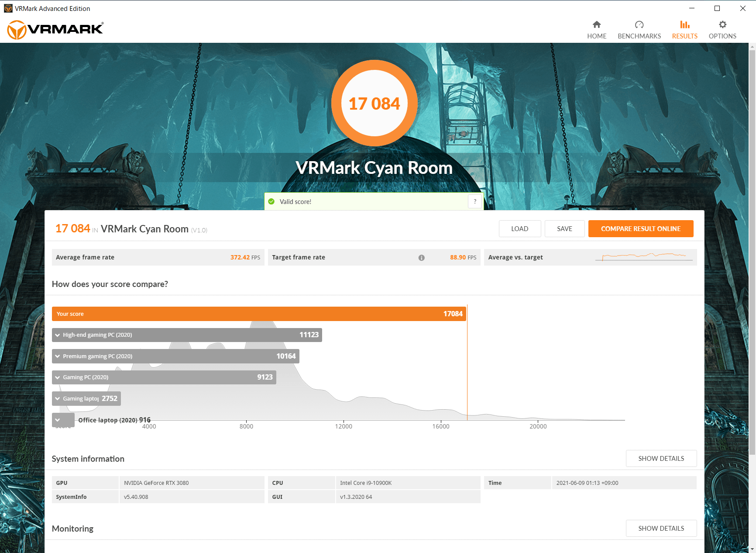Switch to OPTIONS tab label

coord(722,36)
